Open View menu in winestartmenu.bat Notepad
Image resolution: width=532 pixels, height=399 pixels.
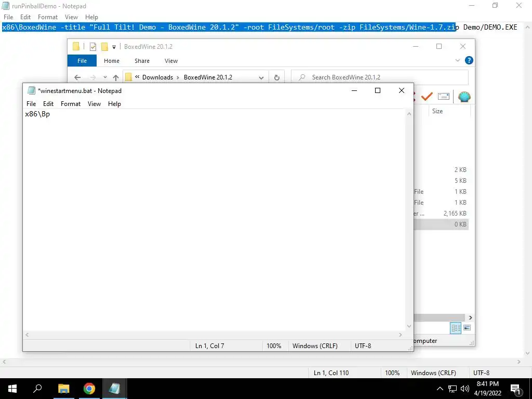pyautogui.click(x=95, y=104)
